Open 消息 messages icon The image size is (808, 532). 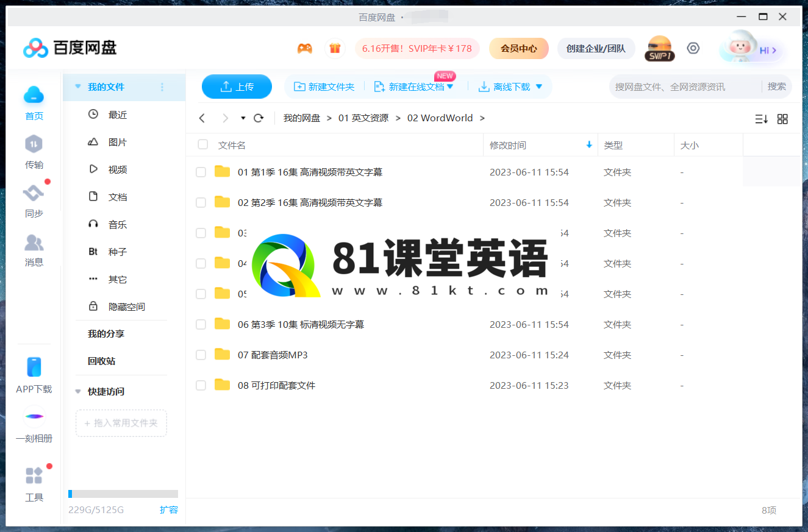point(34,243)
